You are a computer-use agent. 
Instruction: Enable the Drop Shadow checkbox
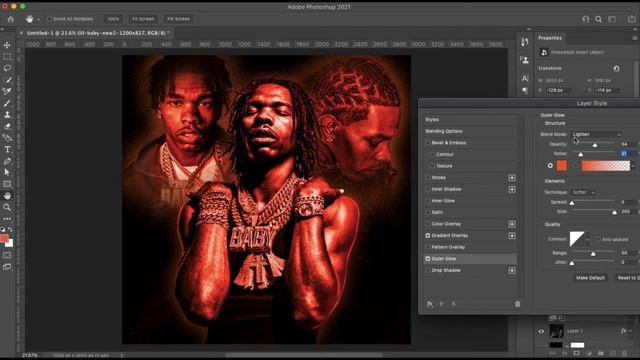[x=428, y=270]
